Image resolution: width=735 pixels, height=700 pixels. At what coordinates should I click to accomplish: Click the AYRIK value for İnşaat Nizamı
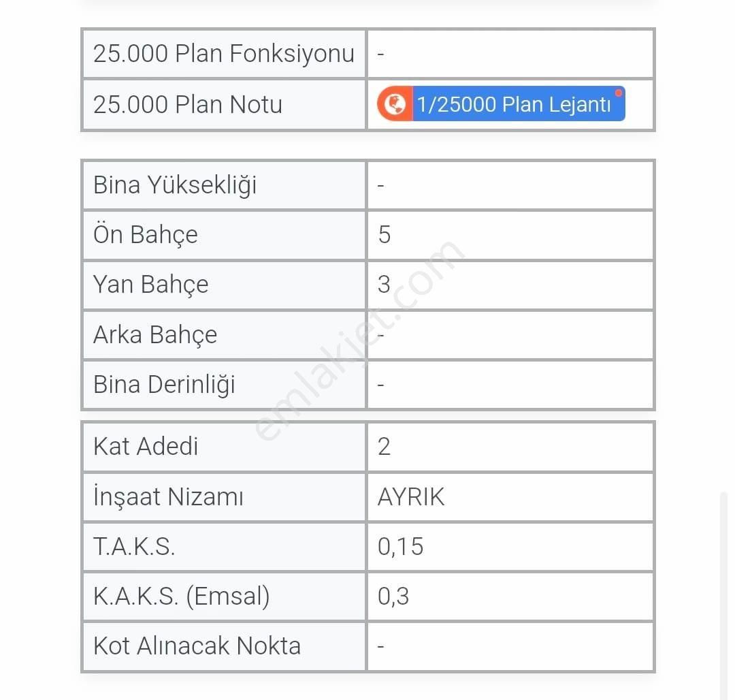(411, 496)
